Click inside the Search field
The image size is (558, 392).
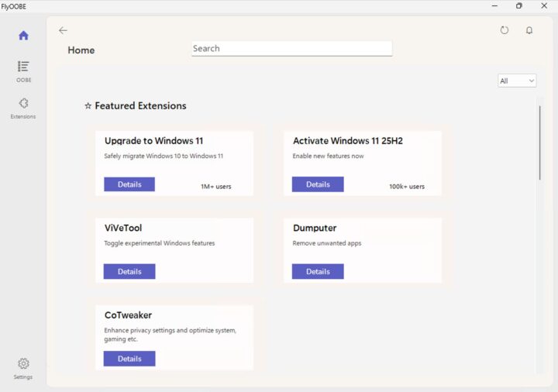point(291,48)
